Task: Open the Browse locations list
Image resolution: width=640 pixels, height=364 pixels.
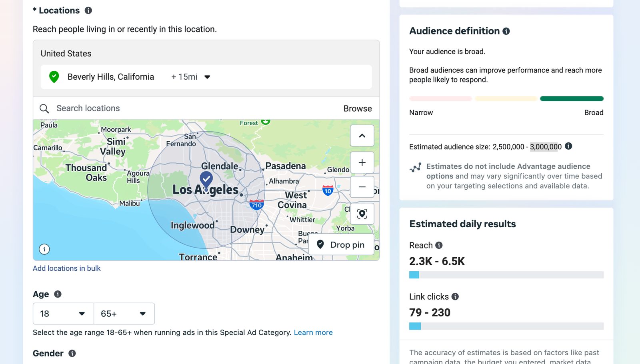Action: [x=358, y=108]
